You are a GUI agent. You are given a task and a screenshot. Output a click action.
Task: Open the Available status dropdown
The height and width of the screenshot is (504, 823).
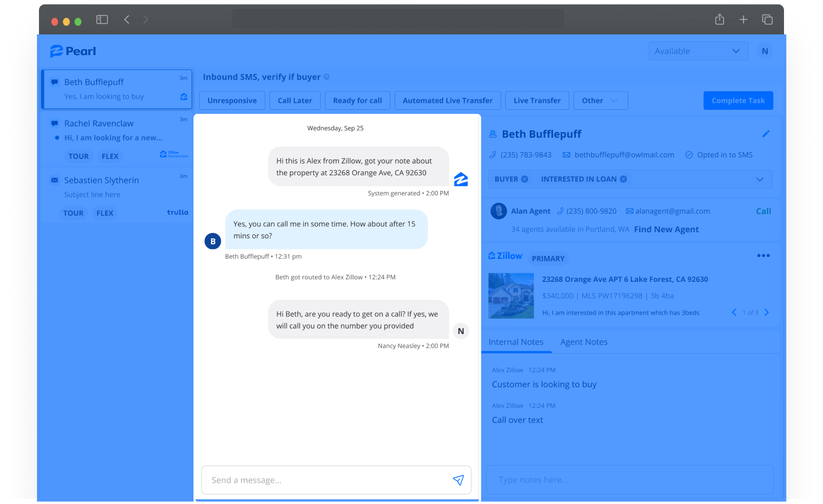point(698,51)
